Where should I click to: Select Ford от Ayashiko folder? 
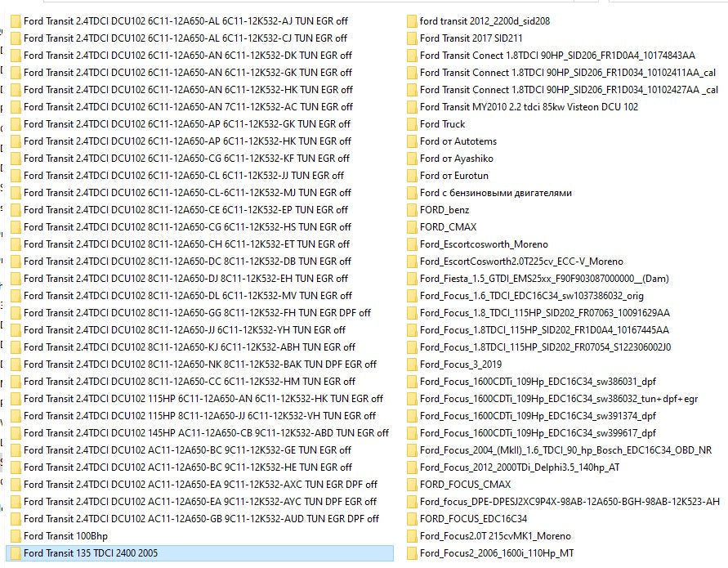[456, 159]
